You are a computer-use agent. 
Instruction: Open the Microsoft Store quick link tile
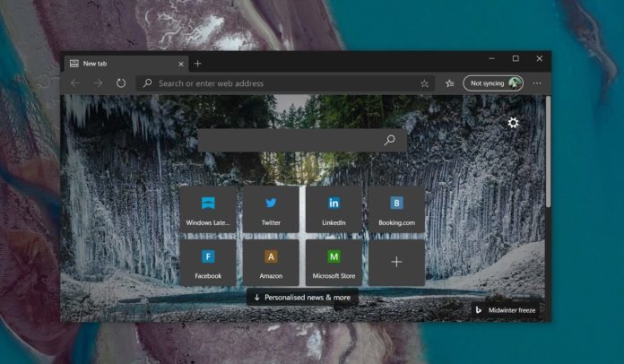coord(334,262)
